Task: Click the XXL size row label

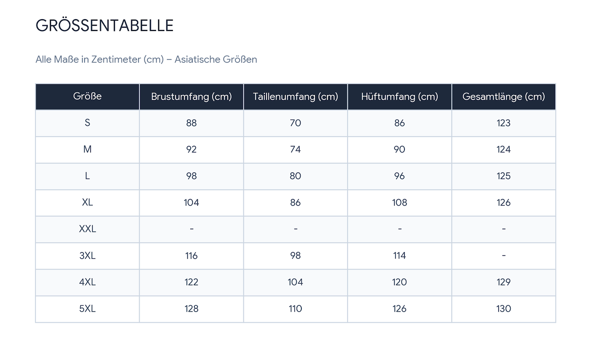Action: point(88,229)
